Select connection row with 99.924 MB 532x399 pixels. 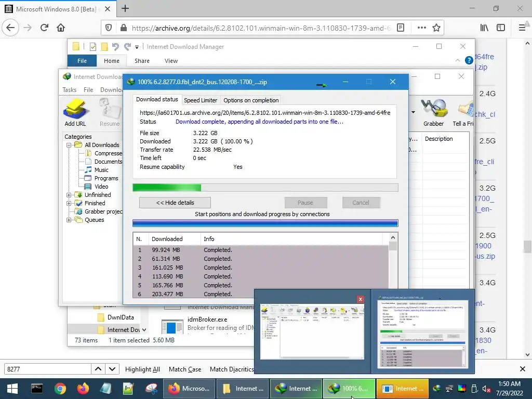pos(261,250)
